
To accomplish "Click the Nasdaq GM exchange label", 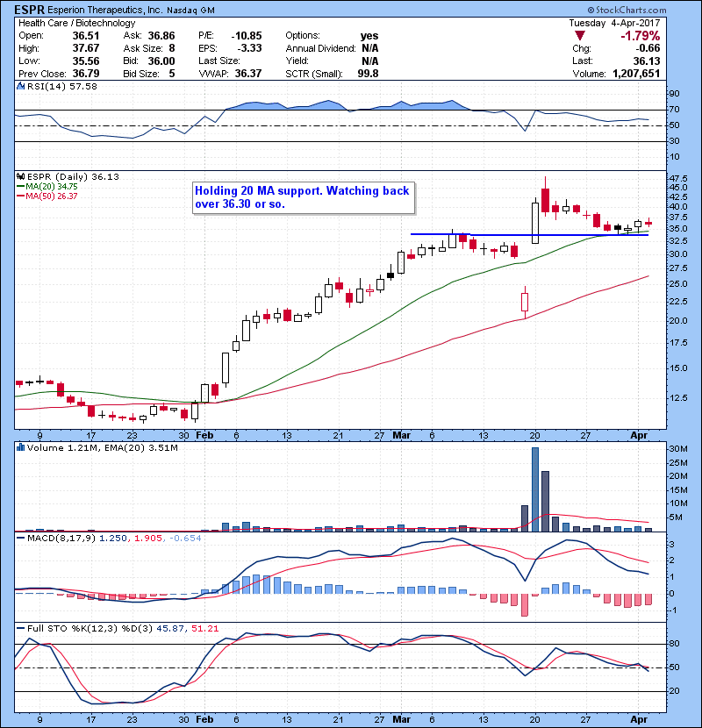I will click(191, 11).
